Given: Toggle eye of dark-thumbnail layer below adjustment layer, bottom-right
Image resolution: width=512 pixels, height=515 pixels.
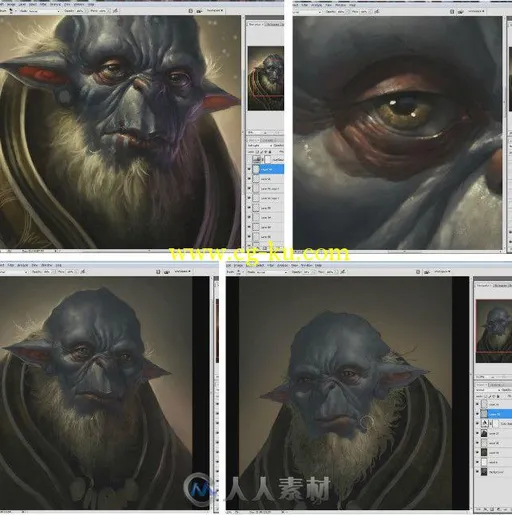Looking at the screenshot, I should (477, 433).
